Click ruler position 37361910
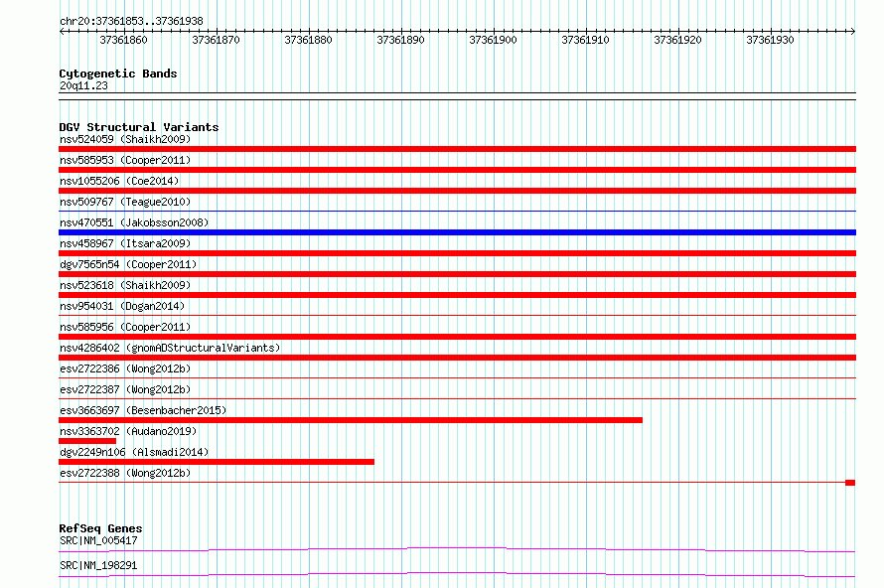 (x=586, y=40)
